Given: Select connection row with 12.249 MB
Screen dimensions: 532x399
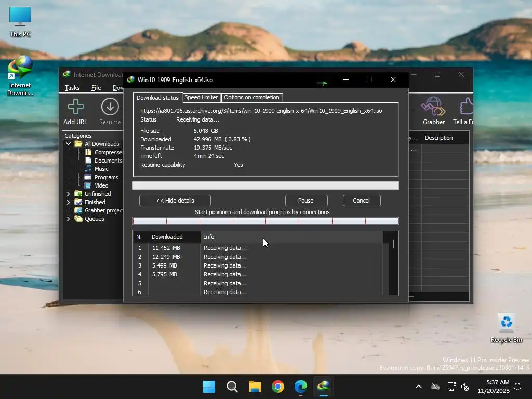Looking at the screenshot, I should point(258,257).
